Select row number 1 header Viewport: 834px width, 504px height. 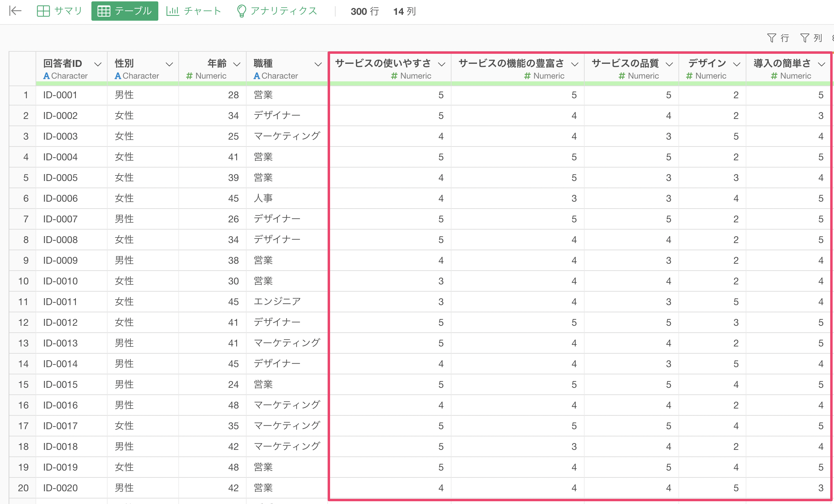click(x=22, y=95)
